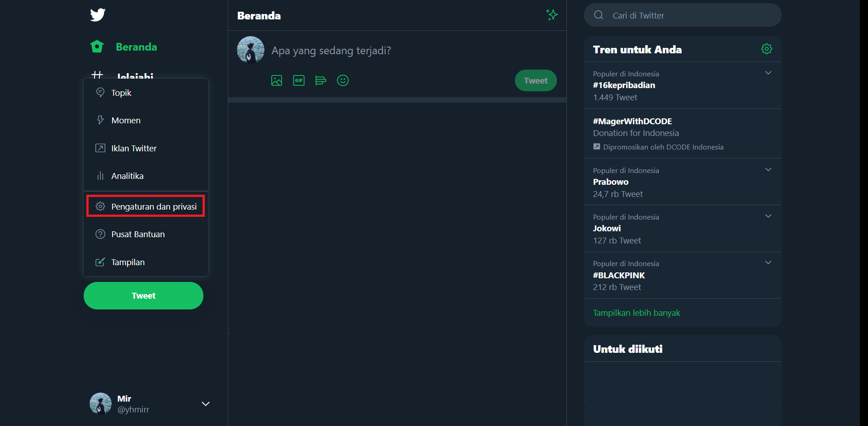Click the Mir account avatar at bottom

(100, 403)
